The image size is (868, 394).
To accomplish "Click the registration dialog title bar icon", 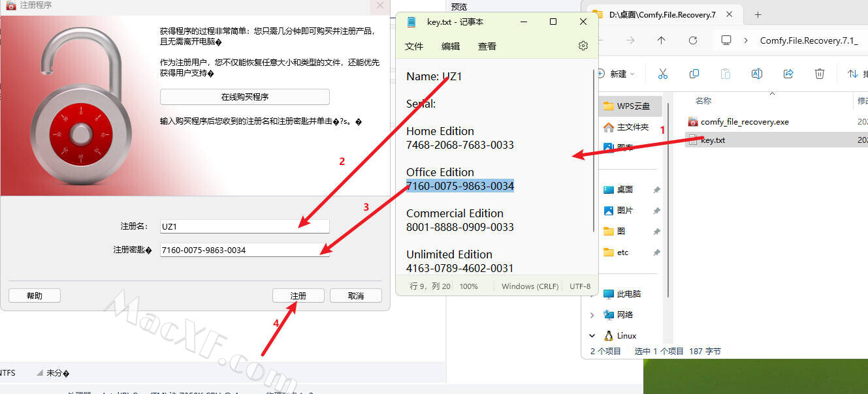I will (x=10, y=5).
